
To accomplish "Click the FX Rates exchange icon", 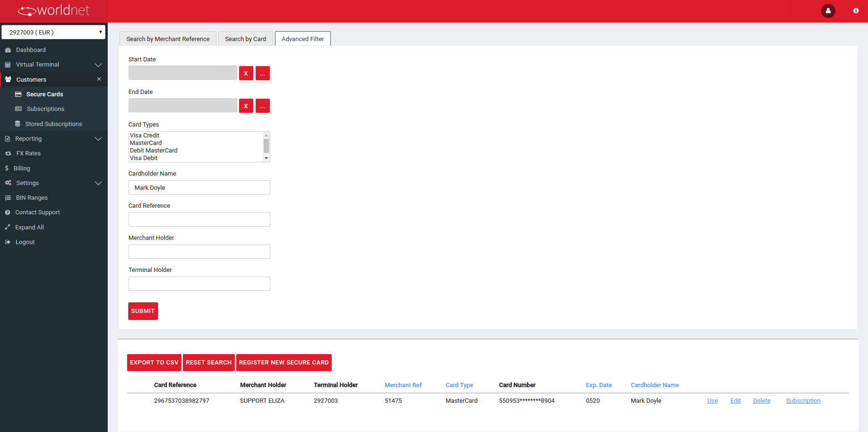I will click(8, 153).
